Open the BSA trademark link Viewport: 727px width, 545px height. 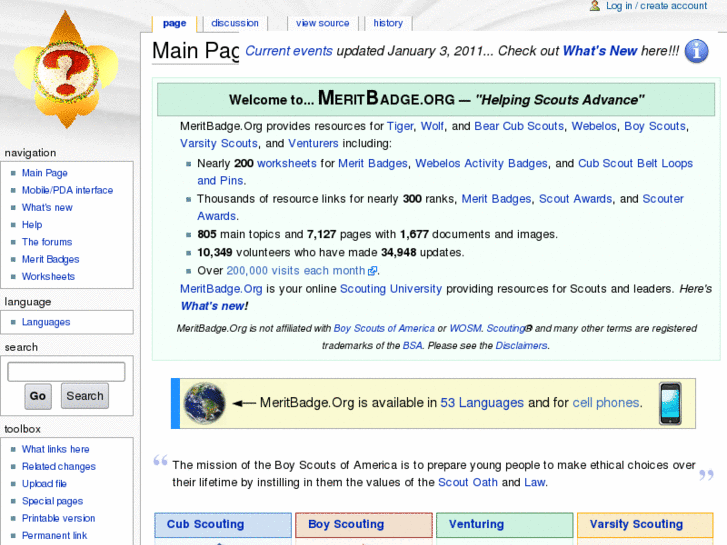(413, 346)
